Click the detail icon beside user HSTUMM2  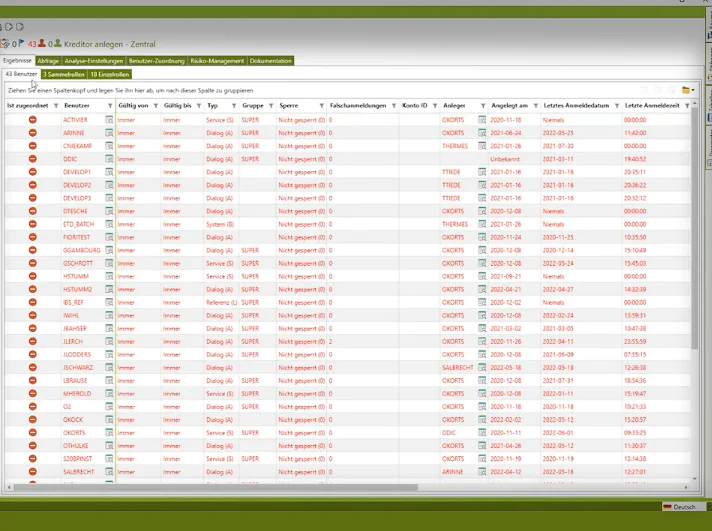click(x=109, y=289)
